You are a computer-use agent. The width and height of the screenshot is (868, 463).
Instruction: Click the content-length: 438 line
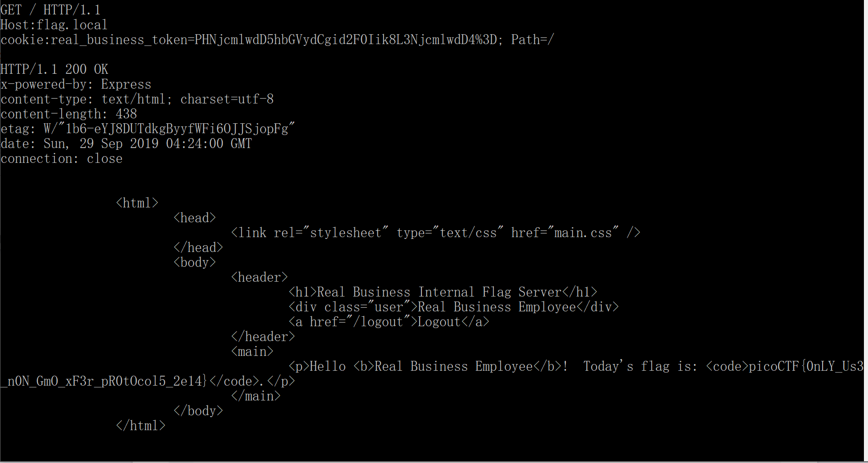coord(68,114)
